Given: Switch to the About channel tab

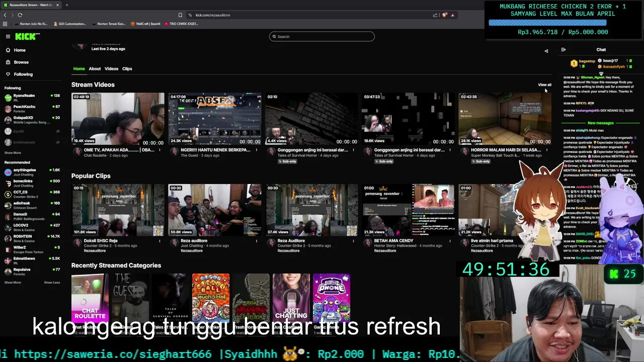Looking at the screenshot, I should point(95,69).
